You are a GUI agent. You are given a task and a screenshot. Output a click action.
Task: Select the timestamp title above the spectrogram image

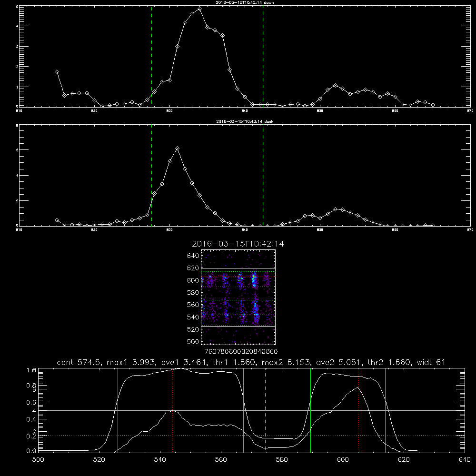coord(238,244)
